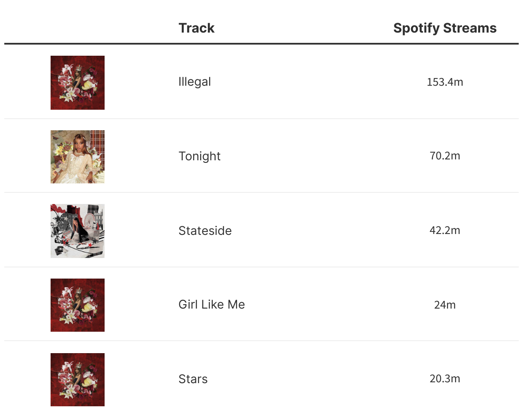Select the Stateside track title
Screen dimensions: 523x420
(x=205, y=231)
